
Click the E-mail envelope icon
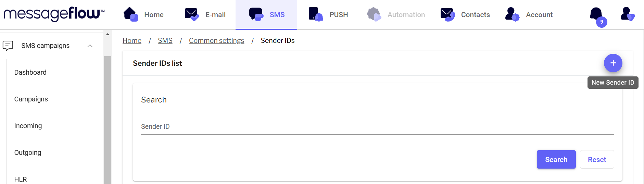pos(192,14)
